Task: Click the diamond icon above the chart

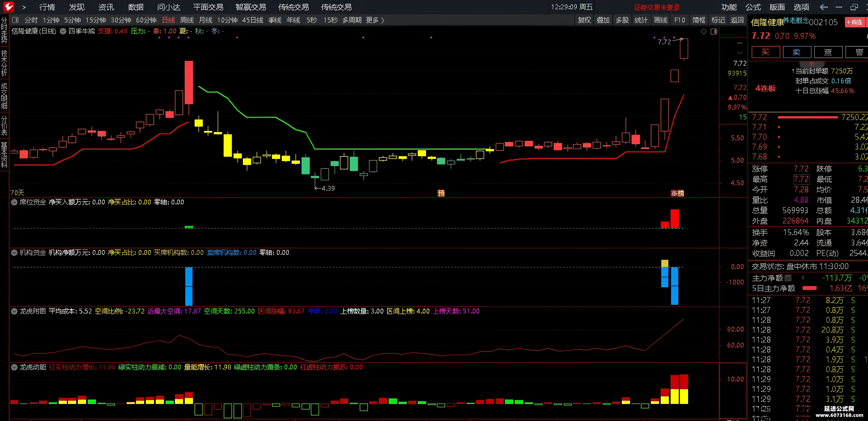Action: [704, 31]
